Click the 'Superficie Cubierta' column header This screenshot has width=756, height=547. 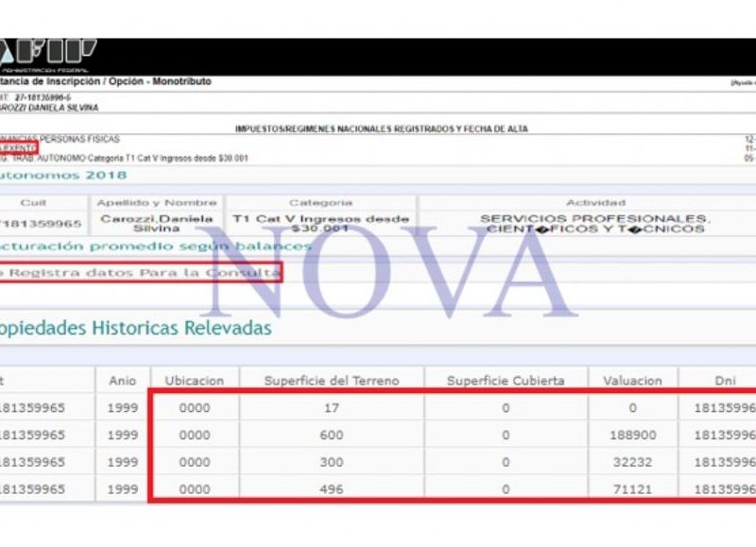click(x=505, y=380)
